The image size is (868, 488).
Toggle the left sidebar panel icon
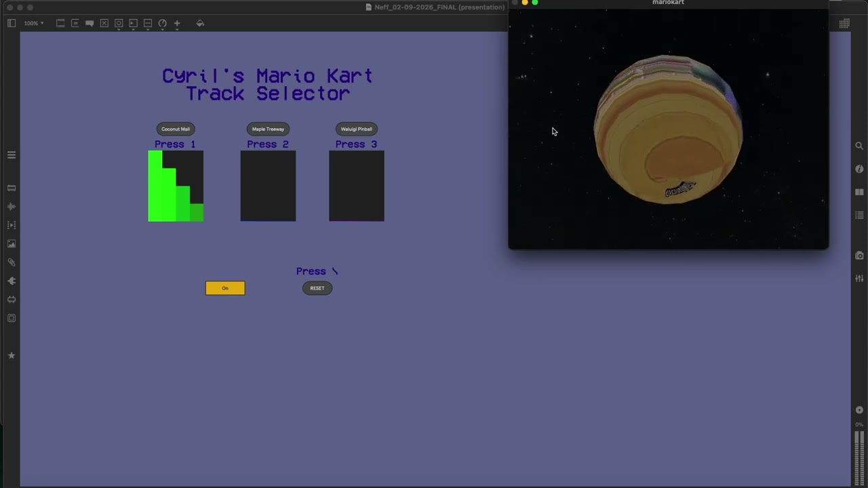[12, 23]
